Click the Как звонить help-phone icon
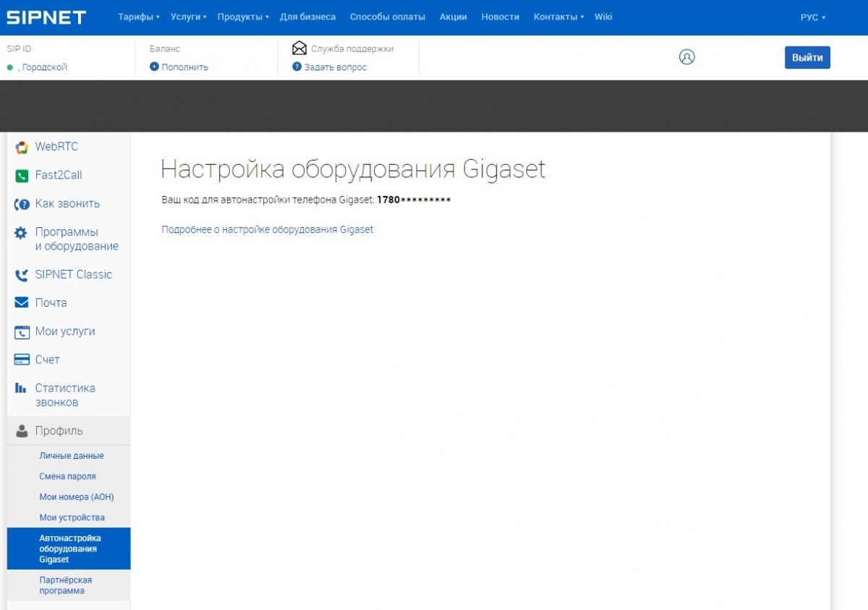Viewport: 868px width, 610px height. point(22,204)
